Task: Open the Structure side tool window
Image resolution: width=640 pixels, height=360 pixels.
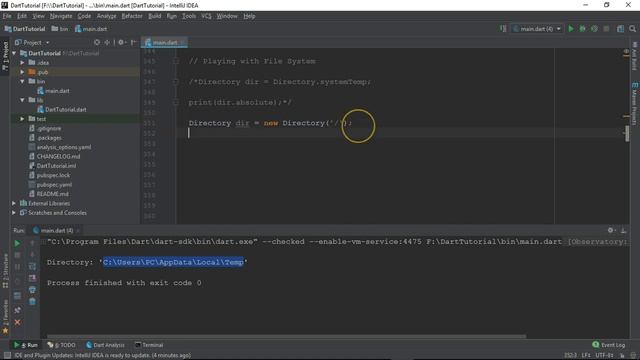Action: [5, 271]
